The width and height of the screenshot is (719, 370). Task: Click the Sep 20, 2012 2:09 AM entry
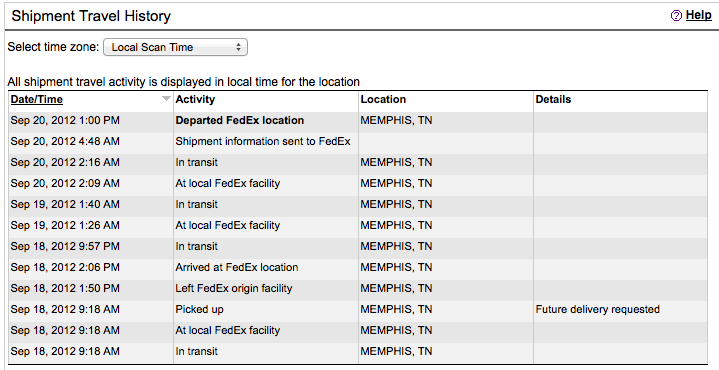(65, 183)
